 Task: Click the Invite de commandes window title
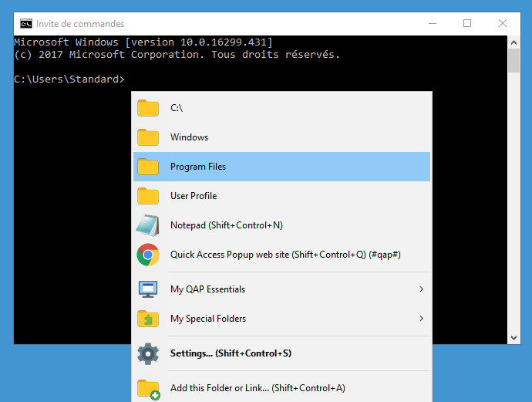point(80,24)
